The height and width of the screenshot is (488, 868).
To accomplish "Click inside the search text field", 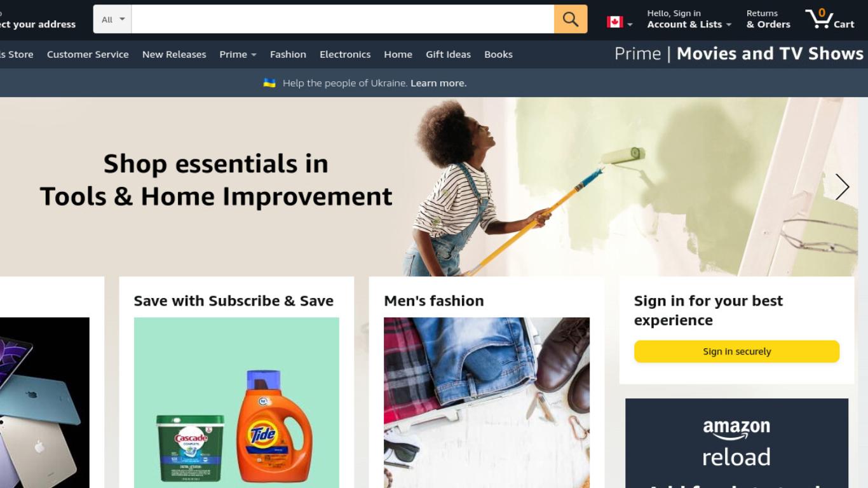I will tap(342, 19).
